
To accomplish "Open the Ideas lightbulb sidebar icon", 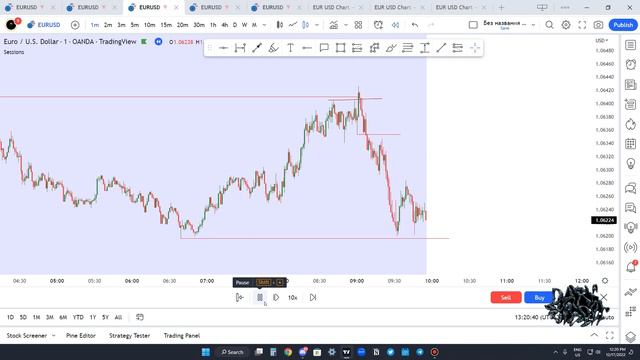I will click(630, 164).
